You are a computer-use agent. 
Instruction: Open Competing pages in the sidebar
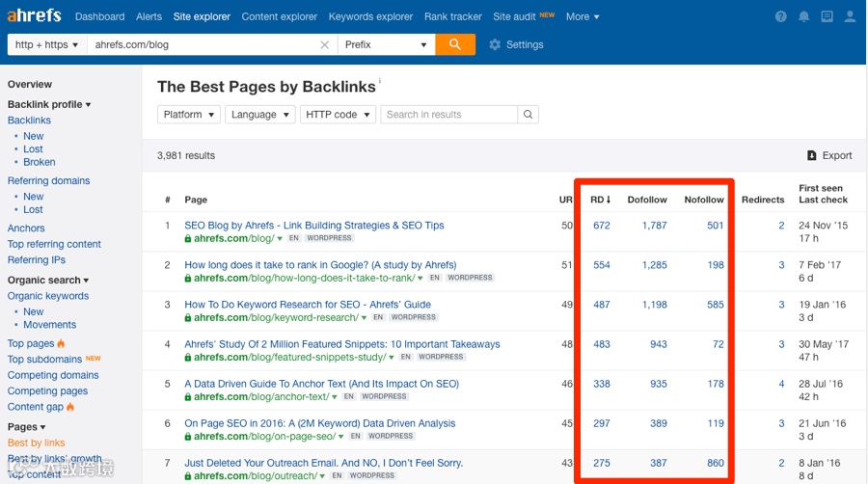47,391
